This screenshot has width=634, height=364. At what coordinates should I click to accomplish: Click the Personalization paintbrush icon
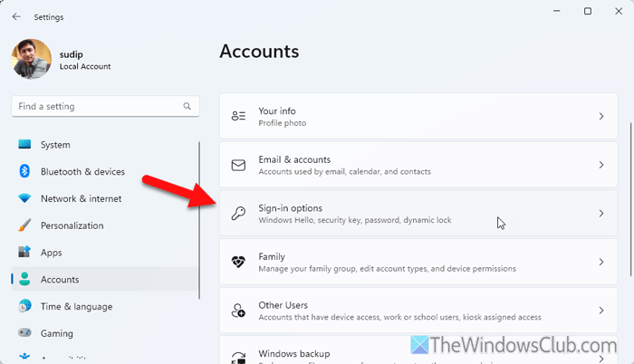point(24,225)
